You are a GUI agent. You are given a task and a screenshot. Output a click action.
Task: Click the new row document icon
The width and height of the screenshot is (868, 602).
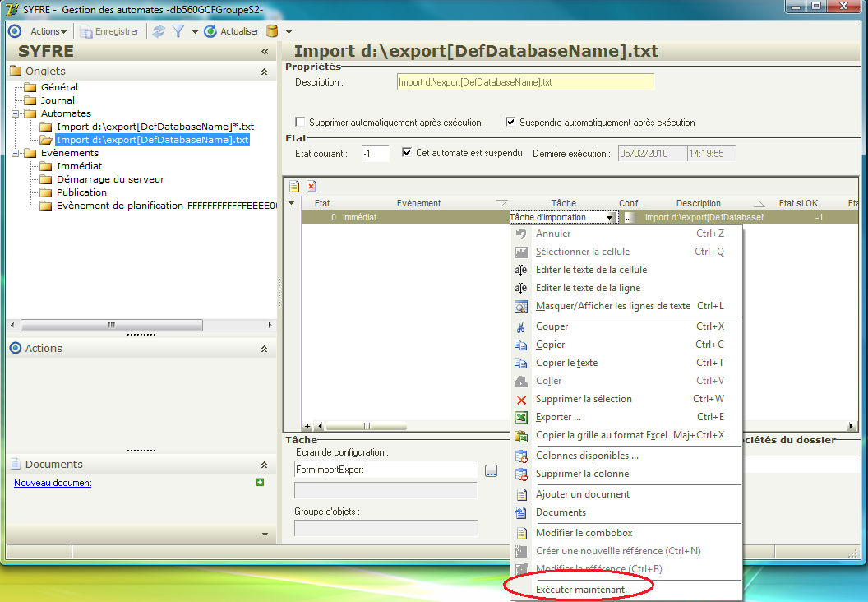tap(294, 187)
